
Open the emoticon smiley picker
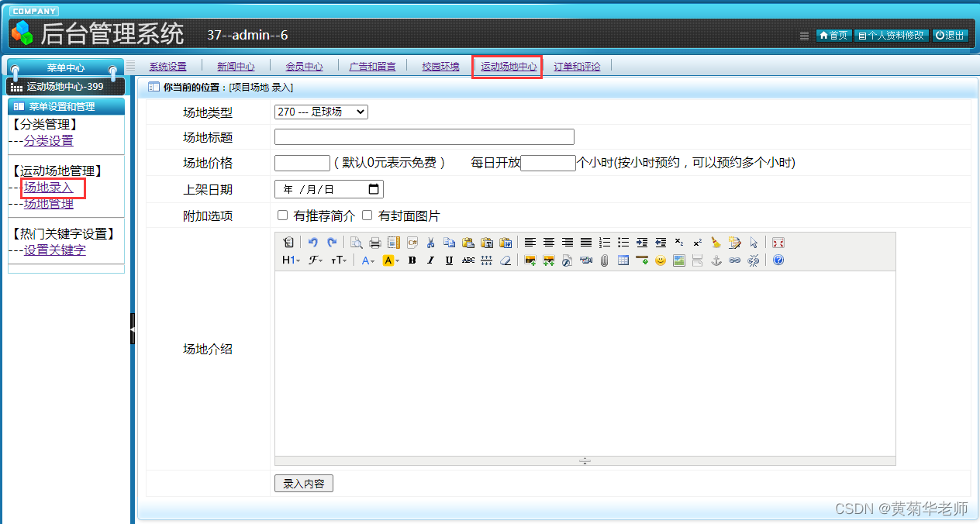pos(660,260)
